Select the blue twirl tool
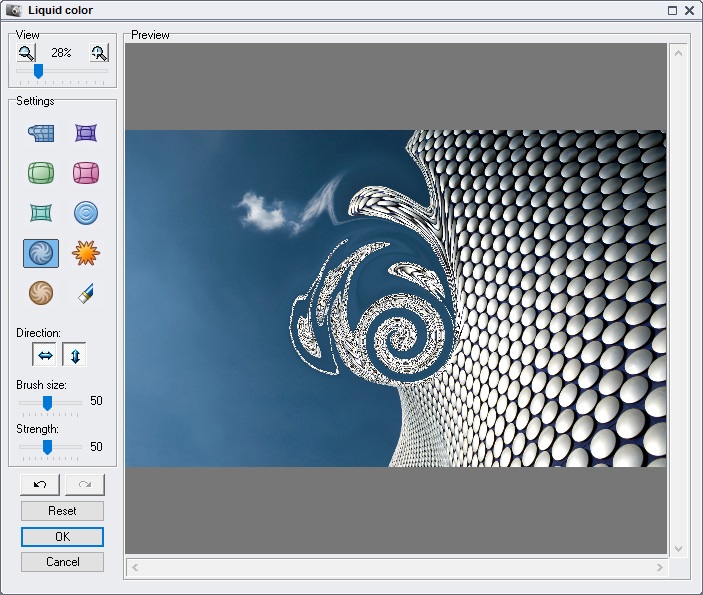The height and width of the screenshot is (595, 703). (41, 253)
